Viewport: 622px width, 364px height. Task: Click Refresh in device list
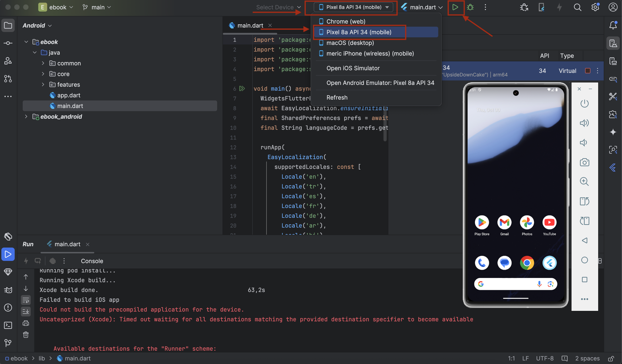337,97
